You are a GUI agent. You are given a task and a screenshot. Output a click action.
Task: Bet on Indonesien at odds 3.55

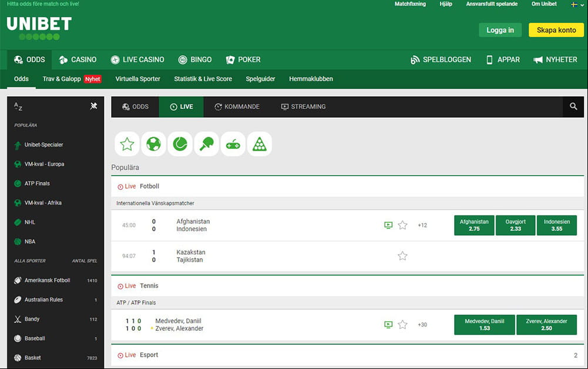tap(556, 225)
